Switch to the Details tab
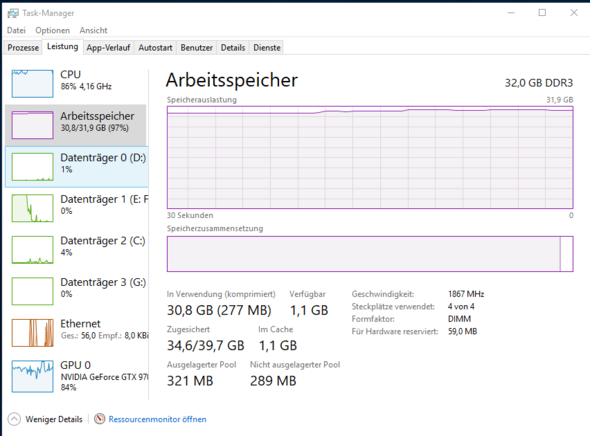The width and height of the screenshot is (590, 436). tap(233, 48)
